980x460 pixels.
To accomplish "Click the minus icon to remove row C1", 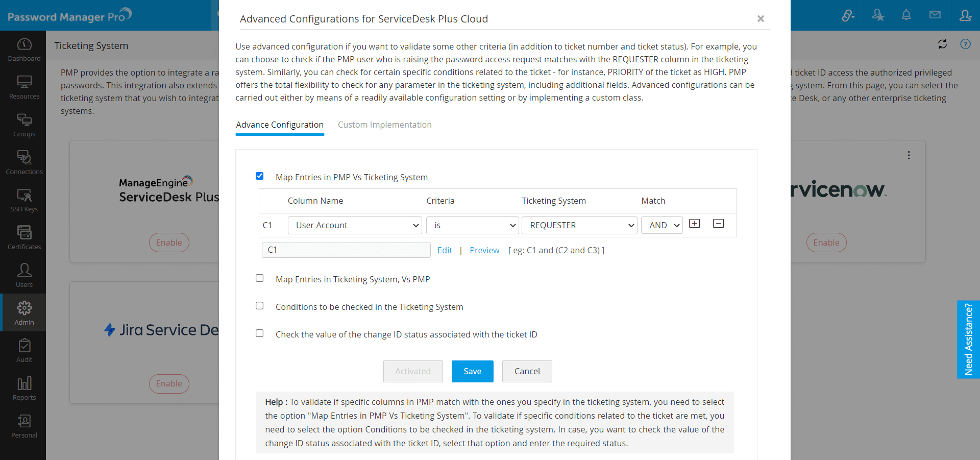I will point(718,224).
